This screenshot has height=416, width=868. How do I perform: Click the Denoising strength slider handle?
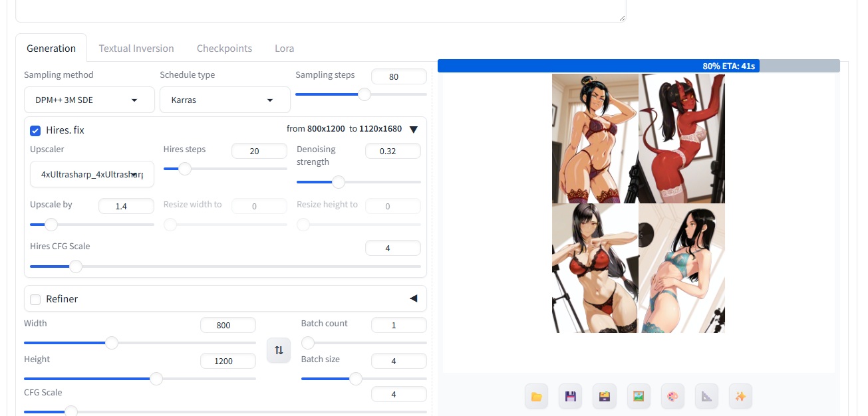(339, 182)
